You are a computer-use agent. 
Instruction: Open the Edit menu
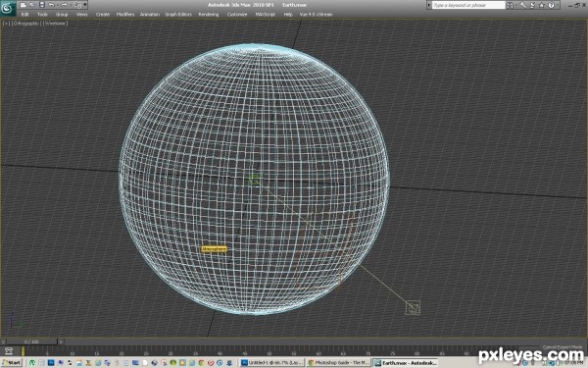[x=25, y=15]
